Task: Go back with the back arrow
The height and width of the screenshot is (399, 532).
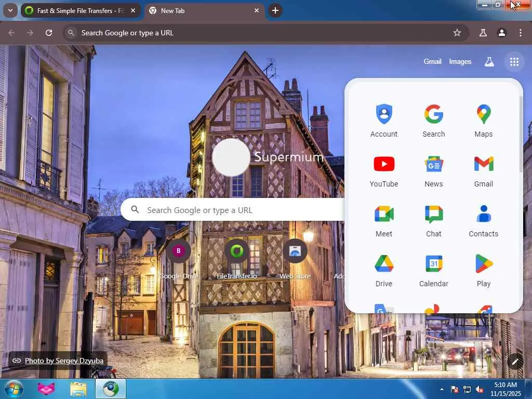Action: point(11,33)
